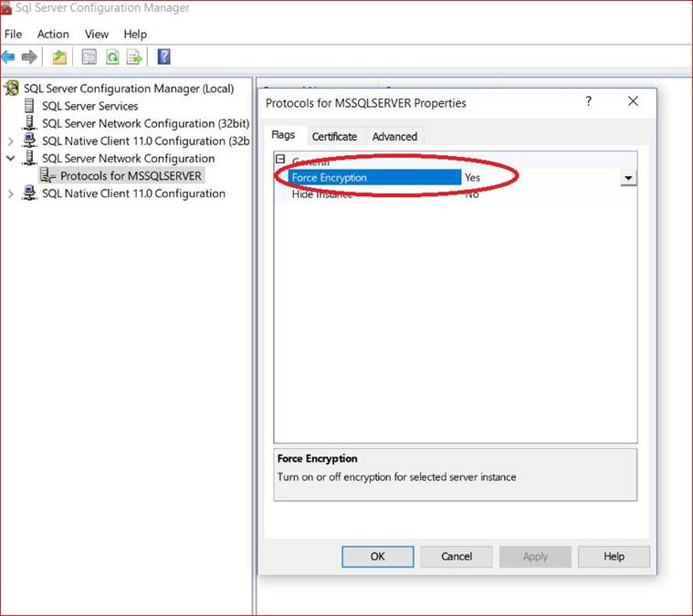Collapse SQL Server Network Configuration node
Viewport: 693px width, 616px height.
[x=11, y=158]
